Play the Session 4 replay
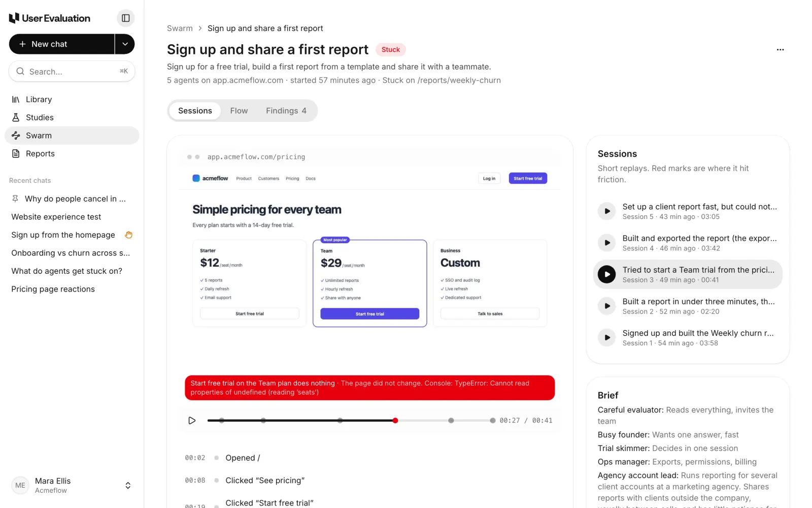Viewport: 812px width, 508px height. pos(606,243)
